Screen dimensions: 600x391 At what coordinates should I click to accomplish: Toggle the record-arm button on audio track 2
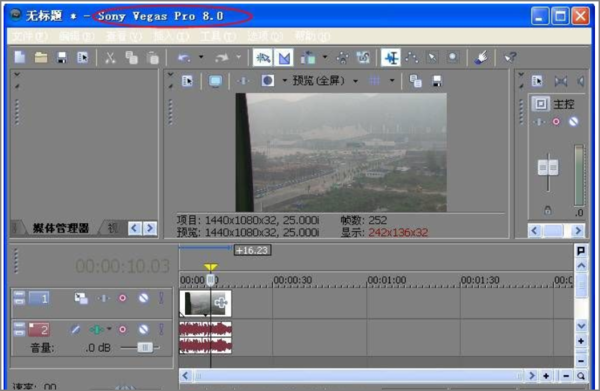coord(122,329)
